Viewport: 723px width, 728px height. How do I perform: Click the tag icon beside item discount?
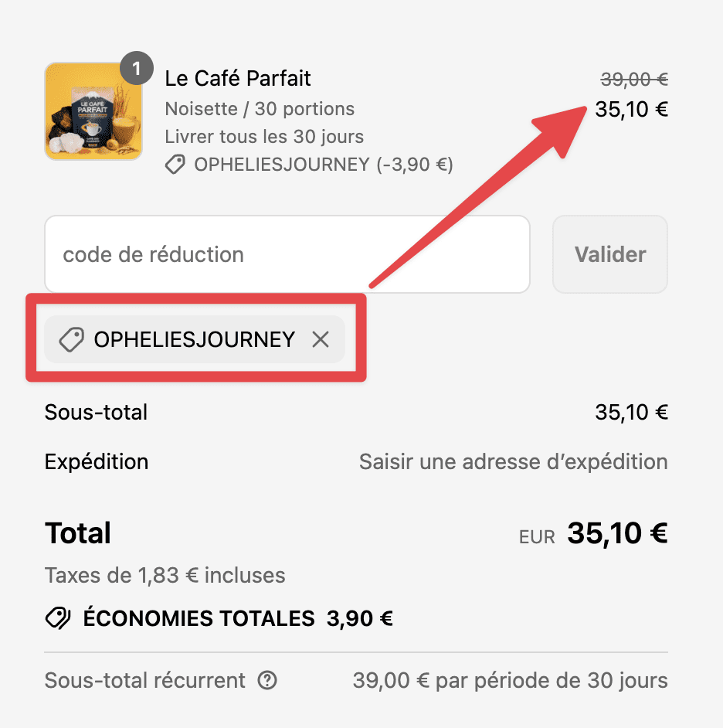(x=175, y=165)
